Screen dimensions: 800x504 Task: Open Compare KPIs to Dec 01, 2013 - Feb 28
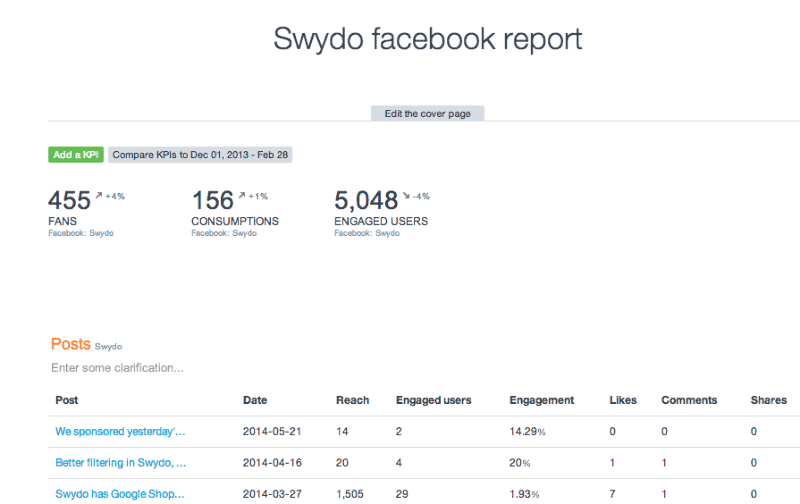pyautogui.click(x=200, y=155)
